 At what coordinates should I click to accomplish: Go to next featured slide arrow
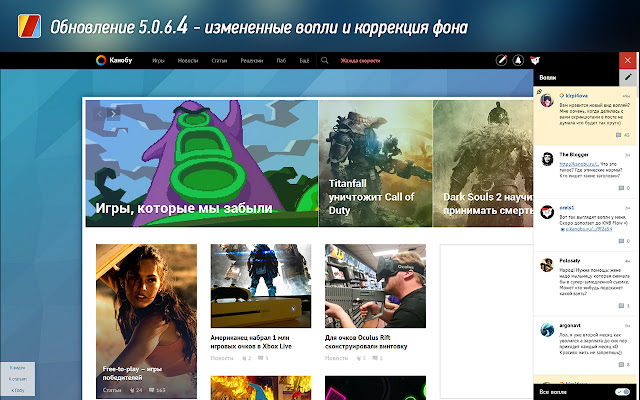pos(114,114)
